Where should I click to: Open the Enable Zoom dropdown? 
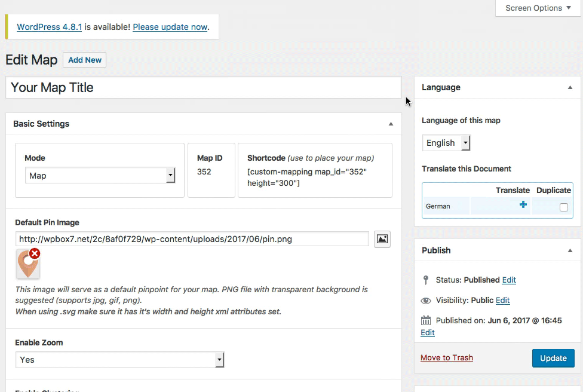(x=119, y=360)
